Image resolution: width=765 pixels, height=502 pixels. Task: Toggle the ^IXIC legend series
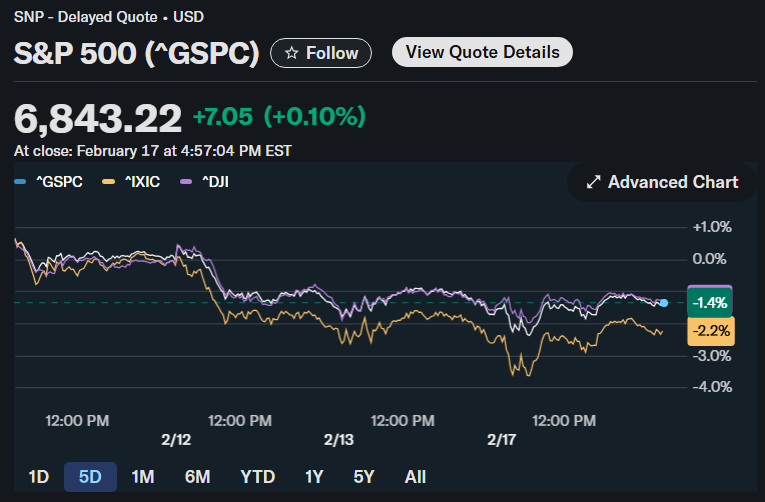point(137,182)
